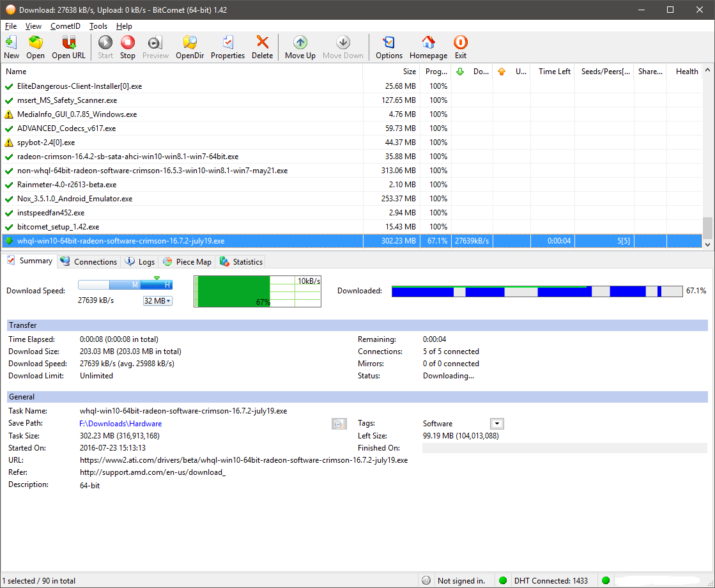
Task: Click the Downloaded pieces progress bar
Action: pyautogui.click(x=537, y=291)
